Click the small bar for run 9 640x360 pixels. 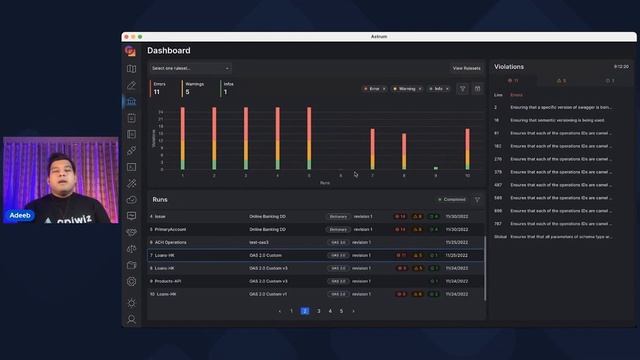[x=436, y=168]
